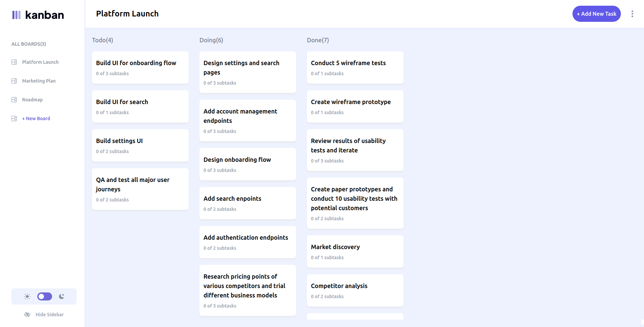
Task: Click the crossed-eye hide icon
Action: [x=27, y=315]
